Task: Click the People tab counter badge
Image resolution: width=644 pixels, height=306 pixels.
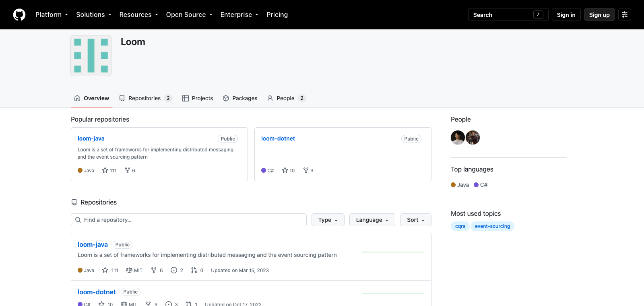Action: point(302,98)
